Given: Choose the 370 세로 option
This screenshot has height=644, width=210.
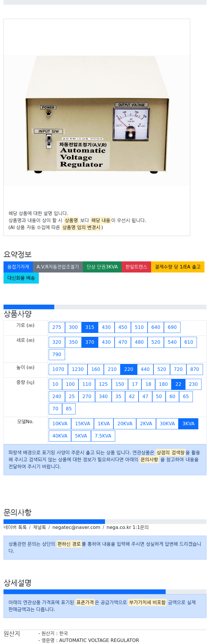Looking at the screenshot, I should tap(90, 342).
